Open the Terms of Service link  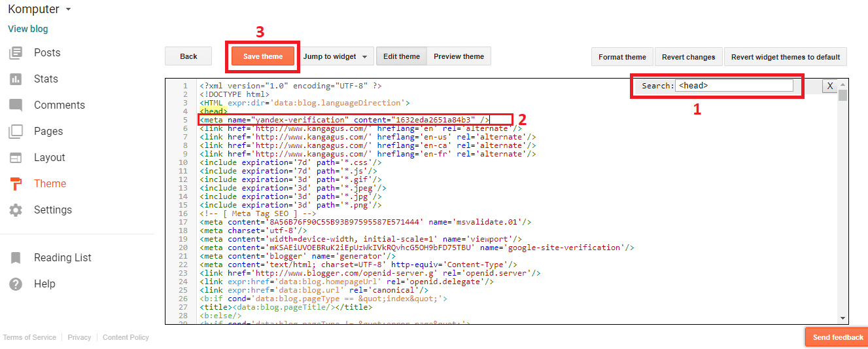(29, 337)
